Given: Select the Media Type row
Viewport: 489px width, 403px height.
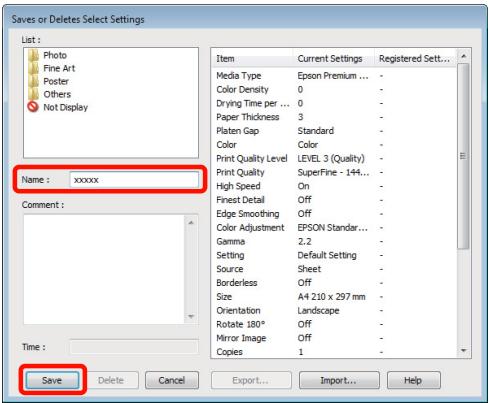Looking at the screenshot, I should coord(333,76).
